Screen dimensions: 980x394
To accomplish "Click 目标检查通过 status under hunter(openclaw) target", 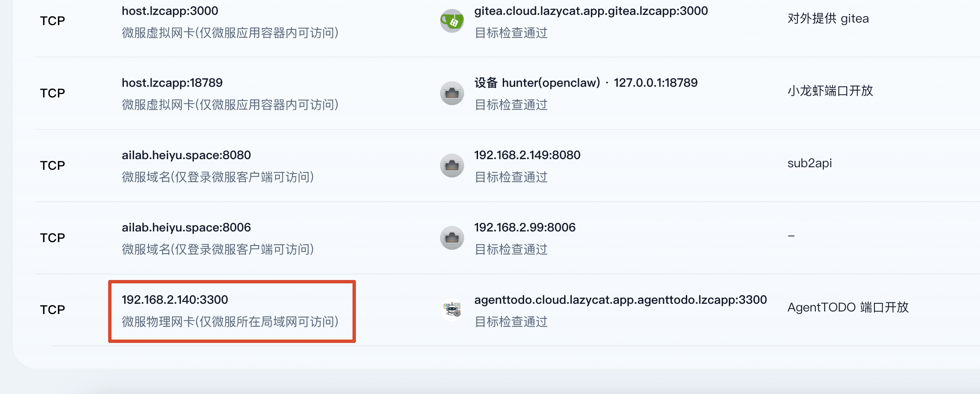I will [x=511, y=105].
